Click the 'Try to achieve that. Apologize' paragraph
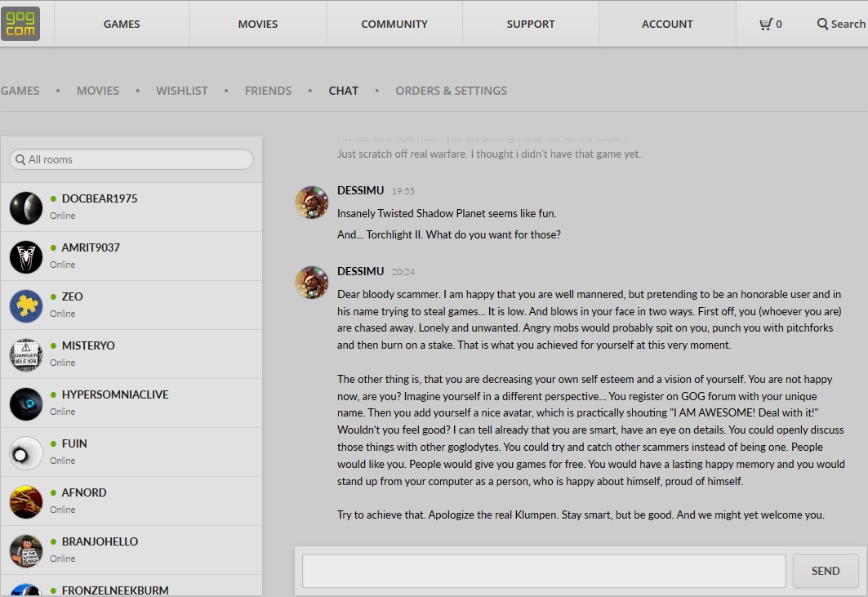The height and width of the screenshot is (597, 868). tap(581, 515)
